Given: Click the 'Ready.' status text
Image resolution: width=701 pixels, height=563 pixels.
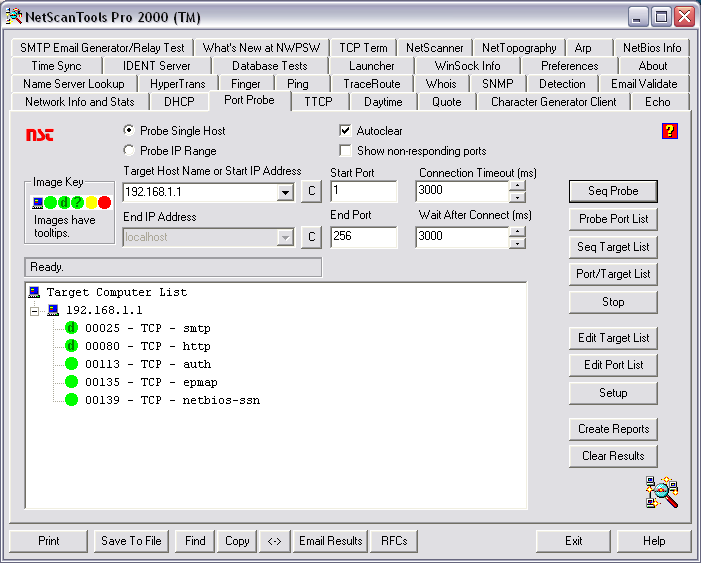Looking at the screenshot, I should [x=46, y=267].
